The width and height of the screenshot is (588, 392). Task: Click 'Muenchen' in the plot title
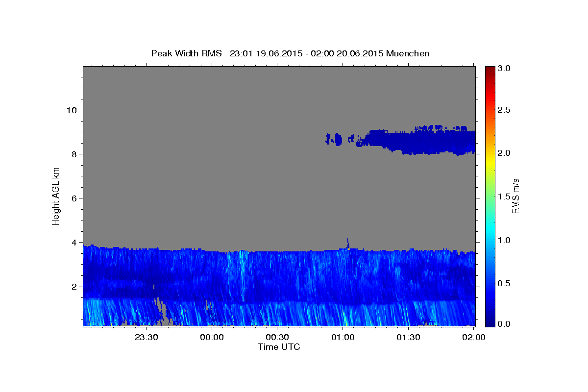(408, 53)
